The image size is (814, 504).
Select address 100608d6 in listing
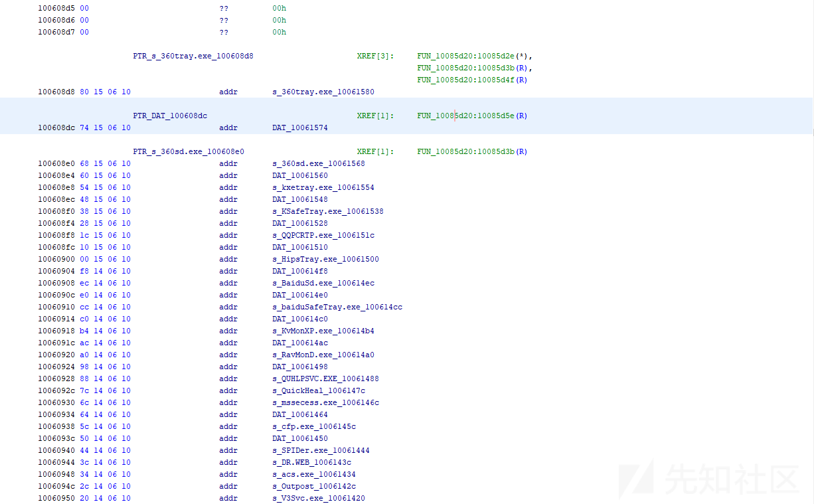pyautogui.click(x=56, y=20)
